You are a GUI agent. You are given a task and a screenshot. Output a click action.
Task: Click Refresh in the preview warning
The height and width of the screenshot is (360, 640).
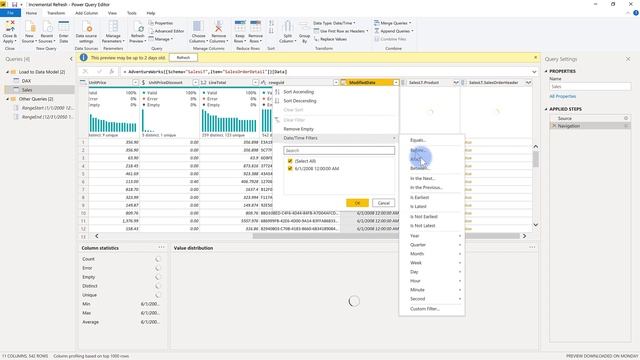[x=183, y=58]
